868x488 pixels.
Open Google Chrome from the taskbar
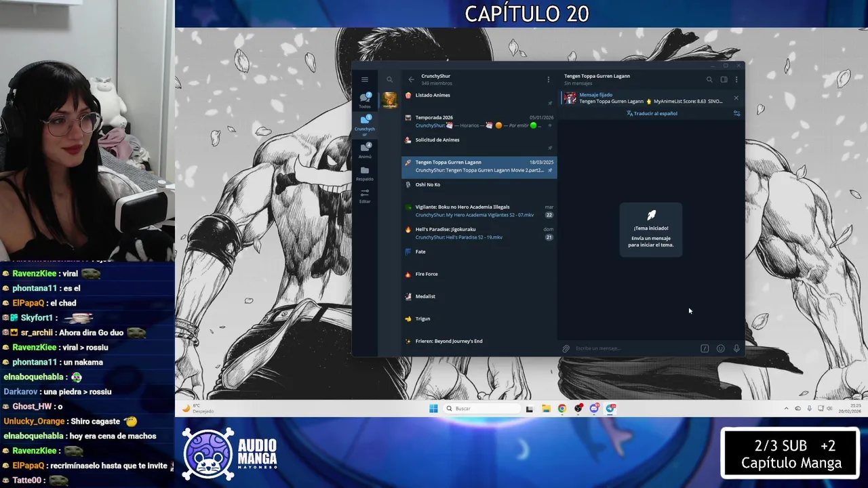click(x=562, y=408)
